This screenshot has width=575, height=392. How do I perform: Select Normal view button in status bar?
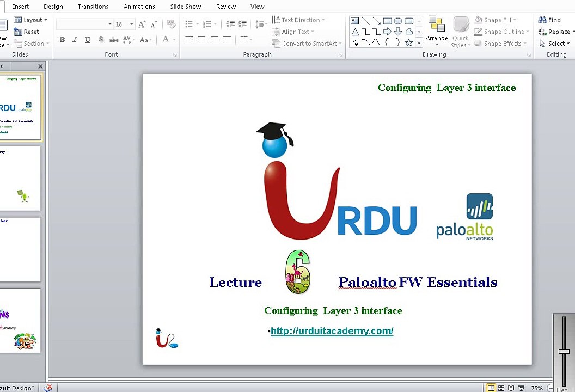point(491,388)
